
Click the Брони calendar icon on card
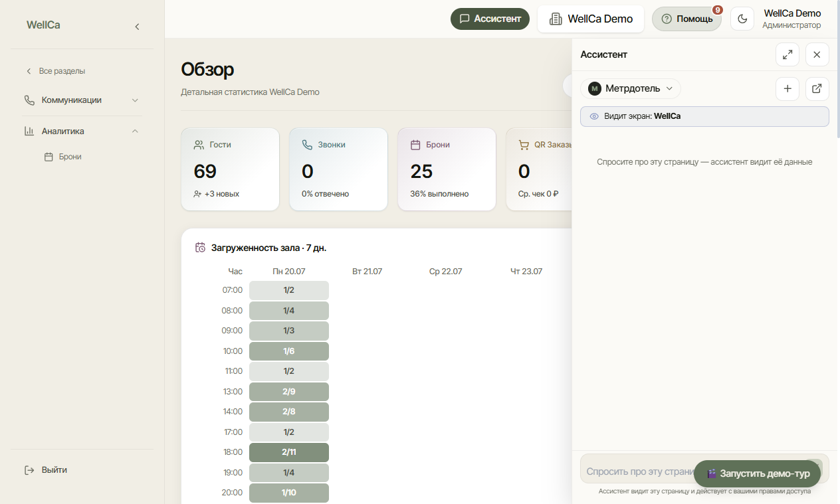point(415,144)
